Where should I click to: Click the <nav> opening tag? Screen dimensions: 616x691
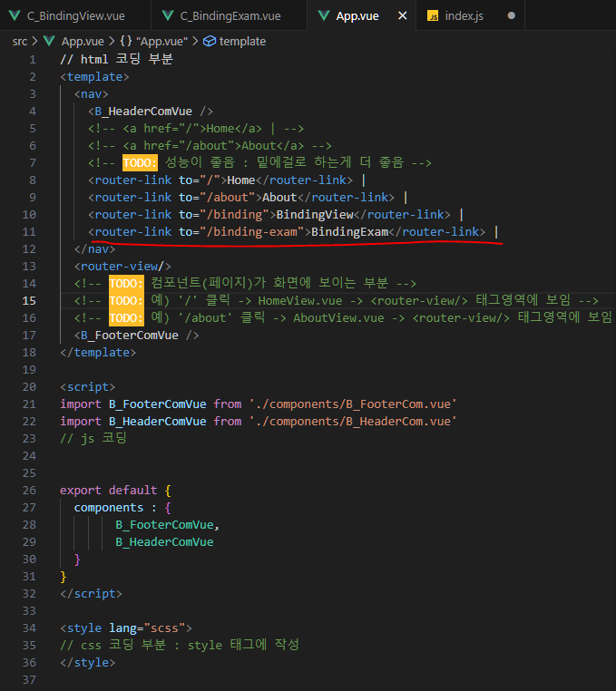pyautogui.click(x=92, y=94)
